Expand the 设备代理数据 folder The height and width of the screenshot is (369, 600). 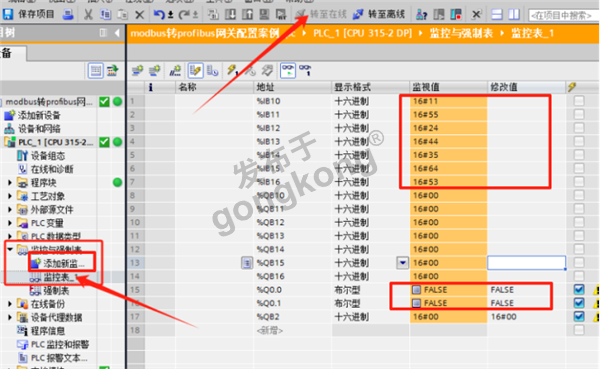coord(10,317)
